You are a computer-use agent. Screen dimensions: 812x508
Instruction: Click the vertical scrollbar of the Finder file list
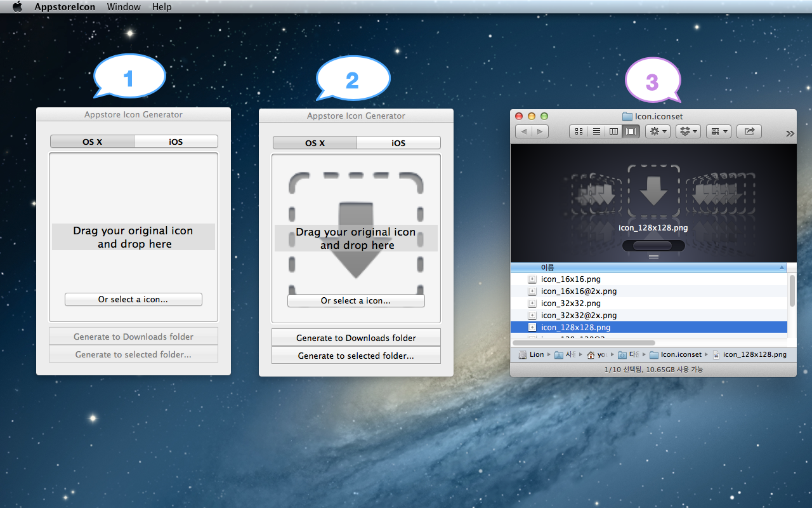tap(792, 291)
